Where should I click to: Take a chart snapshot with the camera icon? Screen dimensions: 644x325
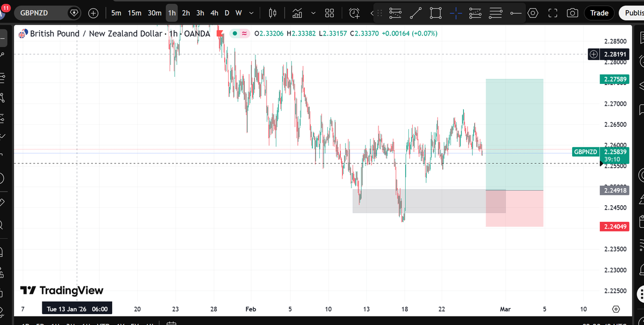(573, 12)
